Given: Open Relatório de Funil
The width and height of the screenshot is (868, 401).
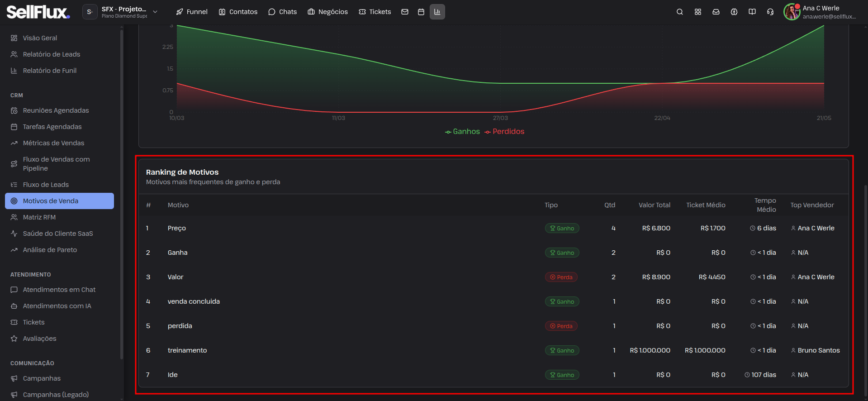Looking at the screenshot, I should (x=59, y=71).
